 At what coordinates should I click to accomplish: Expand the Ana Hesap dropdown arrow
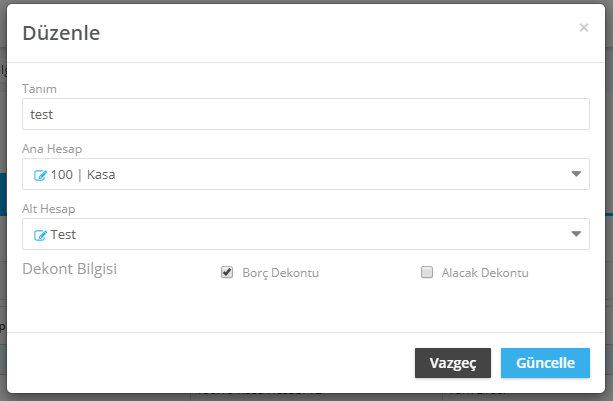[x=576, y=174]
